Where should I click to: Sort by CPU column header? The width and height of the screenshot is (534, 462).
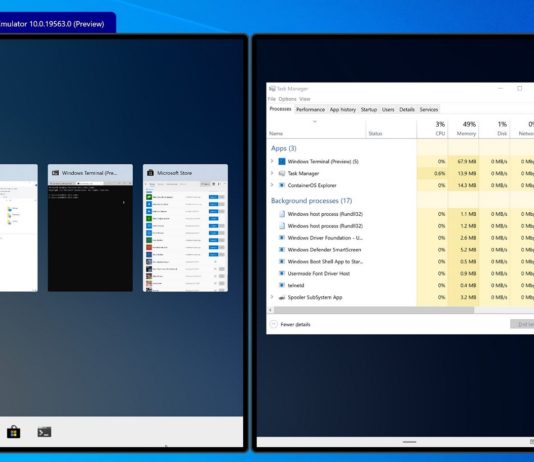[x=432, y=128]
